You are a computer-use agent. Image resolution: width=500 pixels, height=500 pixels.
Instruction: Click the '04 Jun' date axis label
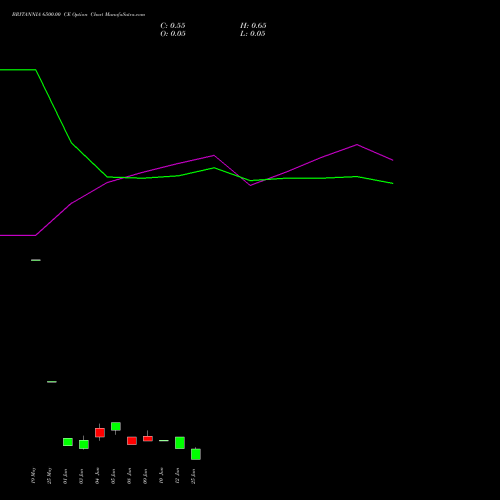point(97,476)
